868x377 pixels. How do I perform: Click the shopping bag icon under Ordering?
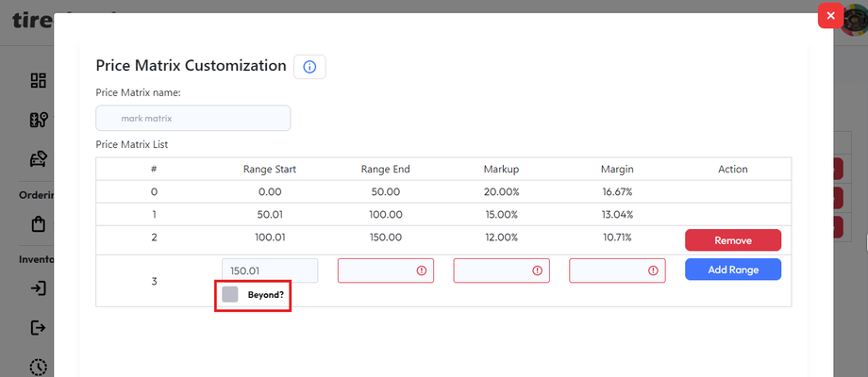click(38, 224)
